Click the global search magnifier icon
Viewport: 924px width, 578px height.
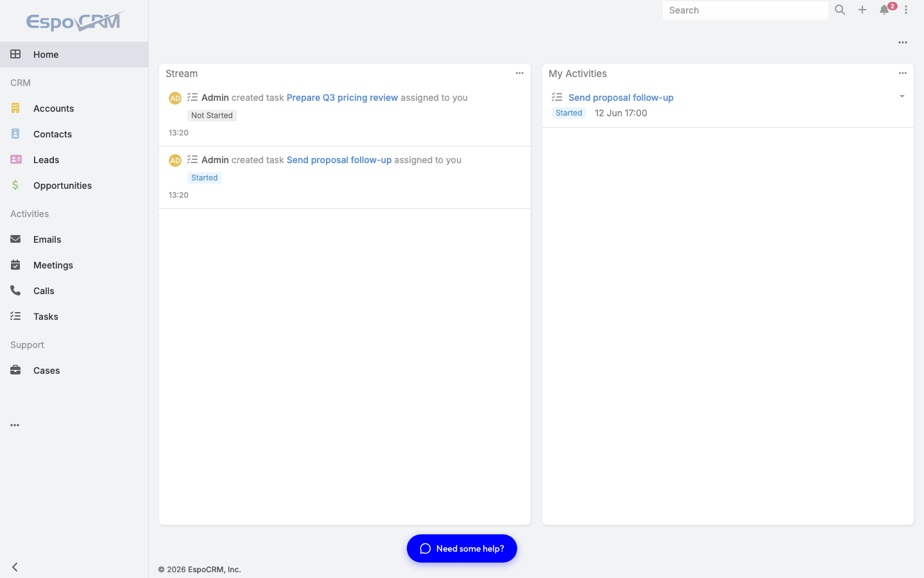[x=840, y=10]
